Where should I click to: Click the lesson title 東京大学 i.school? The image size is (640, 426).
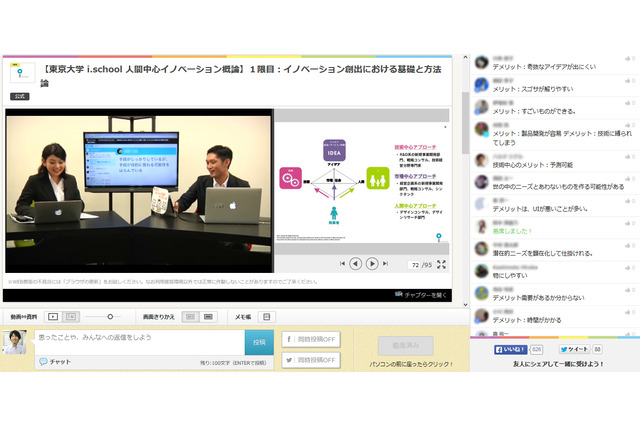click(242, 76)
